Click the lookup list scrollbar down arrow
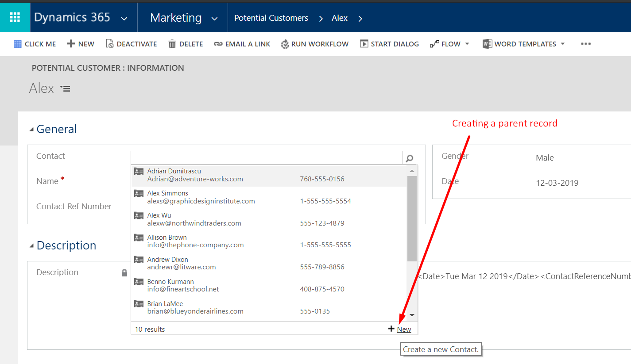The height and width of the screenshot is (364, 631). point(412,315)
